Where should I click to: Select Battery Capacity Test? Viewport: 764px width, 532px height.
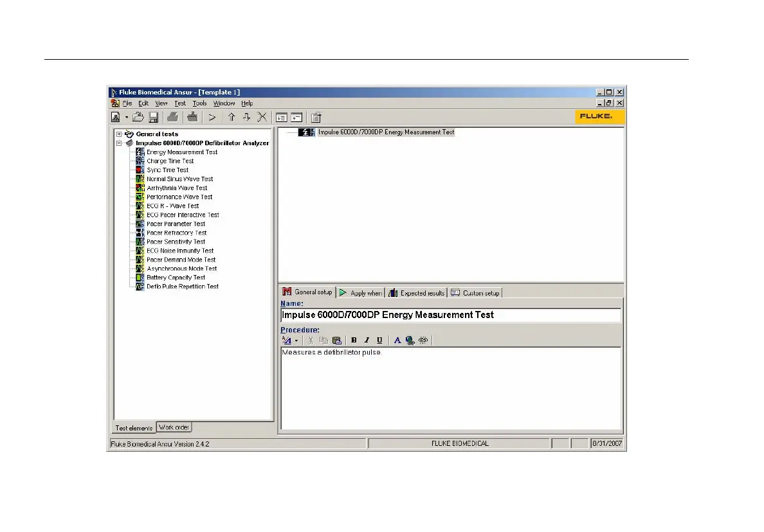click(176, 278)
